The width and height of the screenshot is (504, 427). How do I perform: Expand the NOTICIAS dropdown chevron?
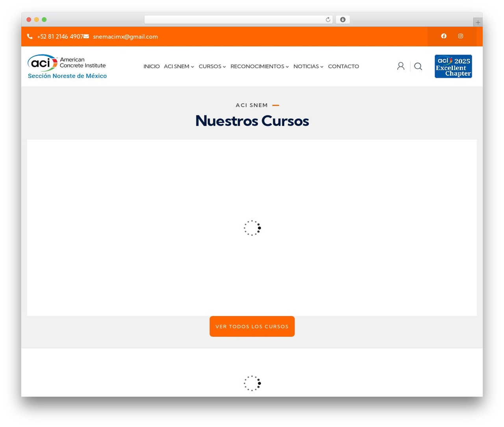(322, 67)
